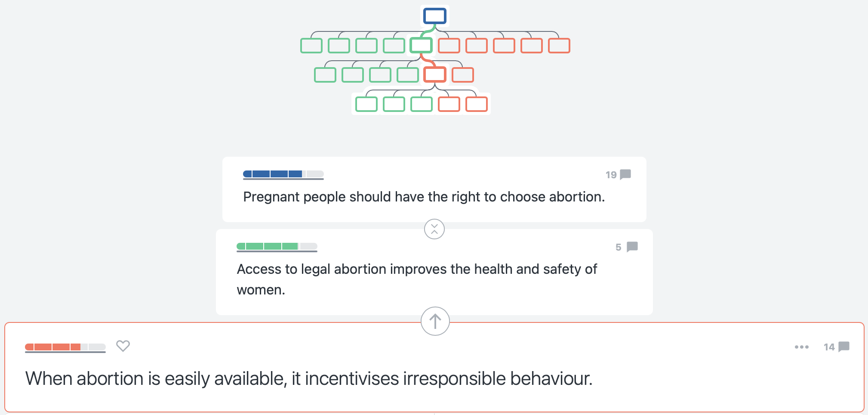Click the blue root thesis node in tree

[x=435, y=16]
